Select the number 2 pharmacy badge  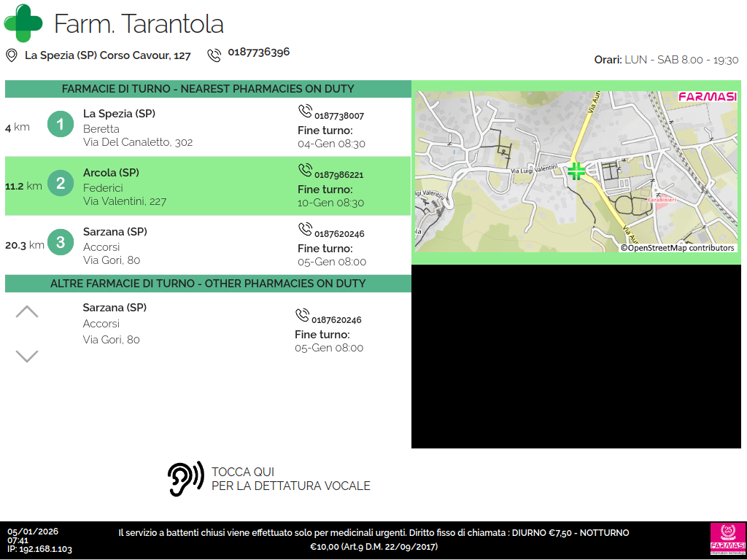coord(61,184)
